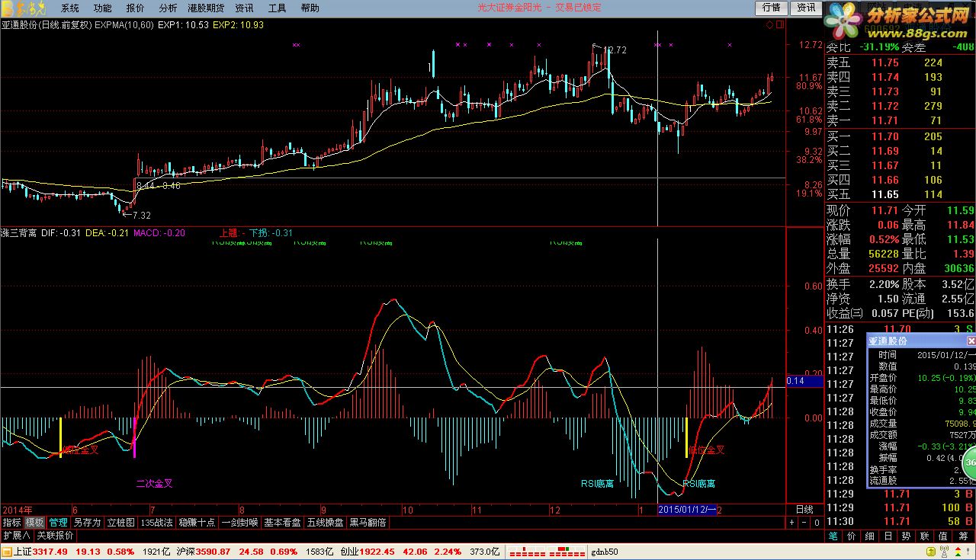The height and width of the screenshot is (560, 976).
Task: Click the plus zoom button beside chart
Action: [x=791, y=523]
